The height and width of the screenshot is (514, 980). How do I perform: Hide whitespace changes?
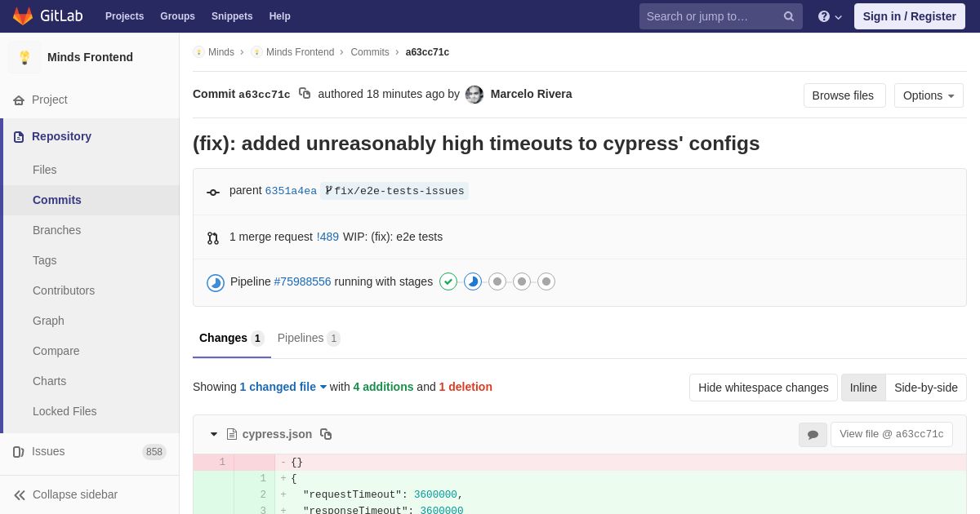[764, 388]
